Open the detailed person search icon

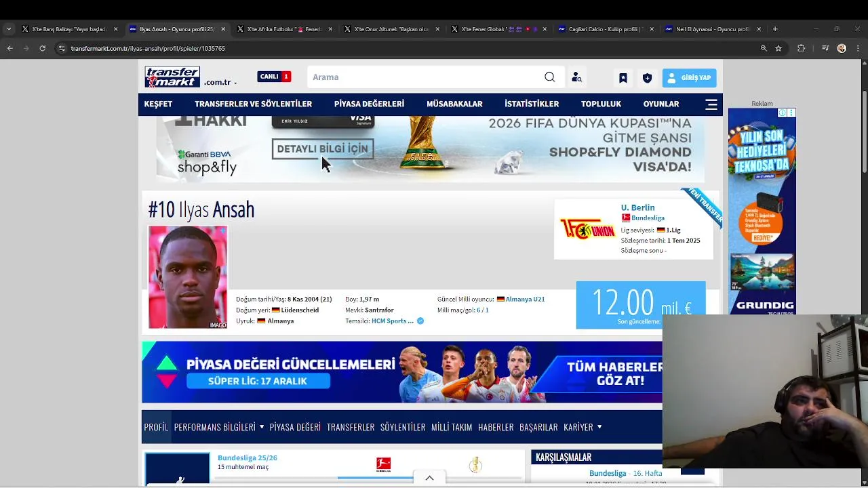pyautogui.click(x=576, y=77)
